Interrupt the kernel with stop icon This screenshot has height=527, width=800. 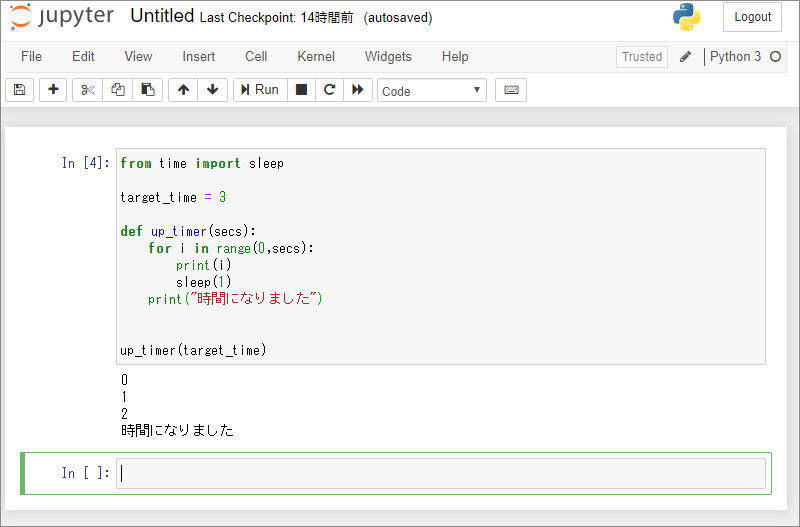click(x=302, y=90)
